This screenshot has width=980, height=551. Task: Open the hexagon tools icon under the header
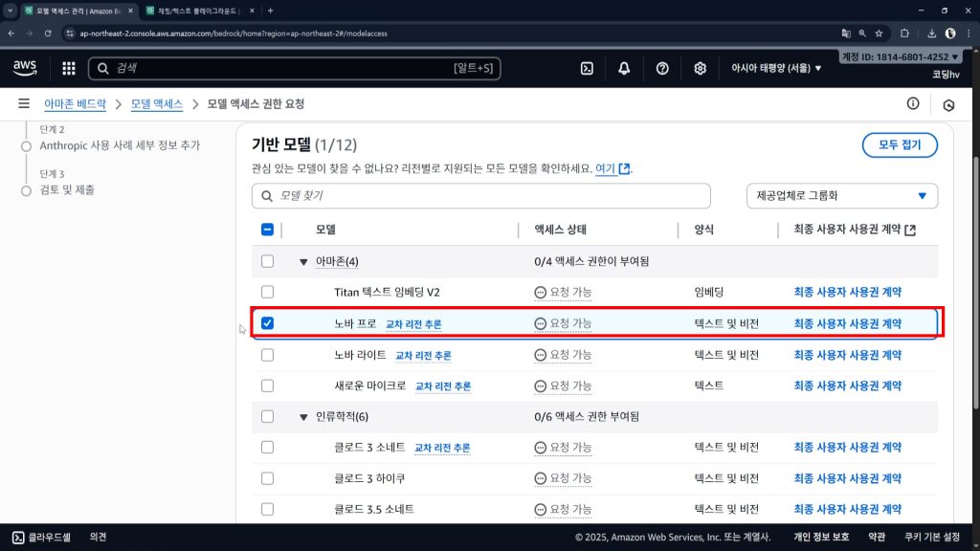tap(948, 105)
